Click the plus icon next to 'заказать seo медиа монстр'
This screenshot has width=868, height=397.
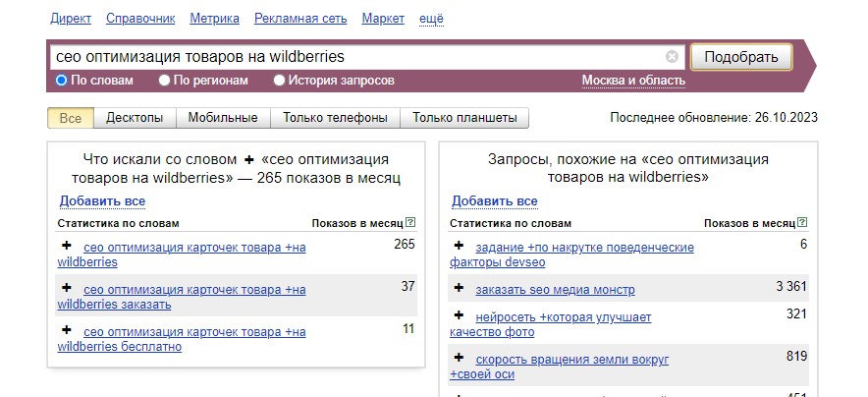point(459,289)
